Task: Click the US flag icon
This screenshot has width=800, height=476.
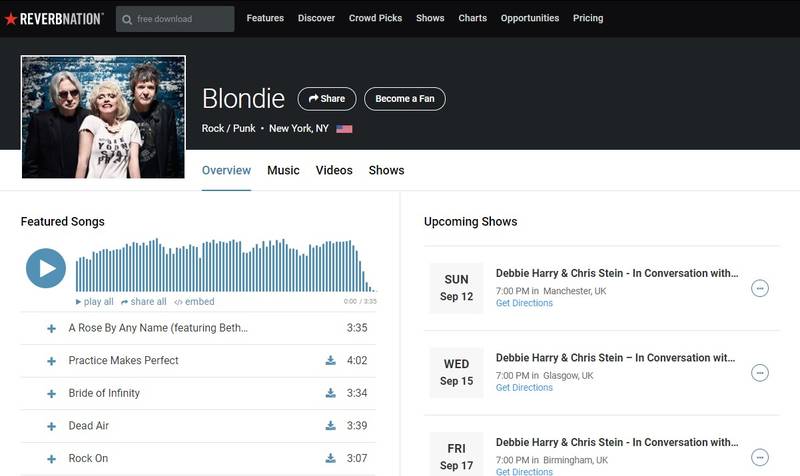Action: coord(344,129)
